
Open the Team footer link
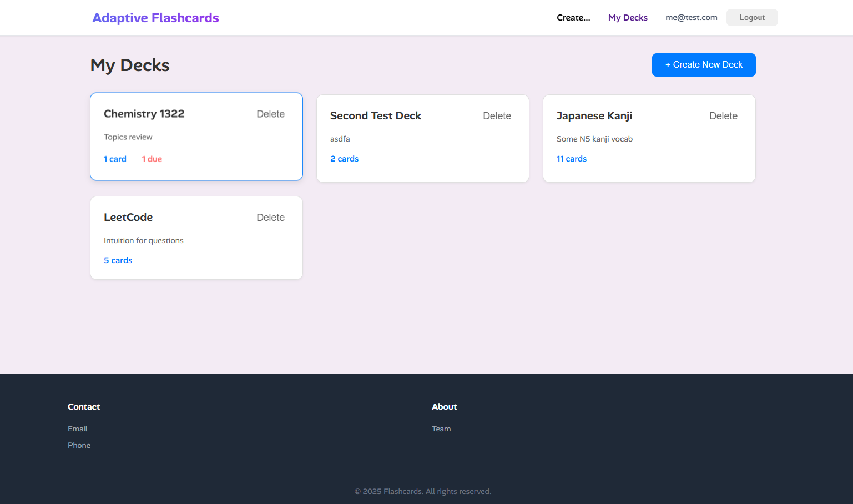441,429
